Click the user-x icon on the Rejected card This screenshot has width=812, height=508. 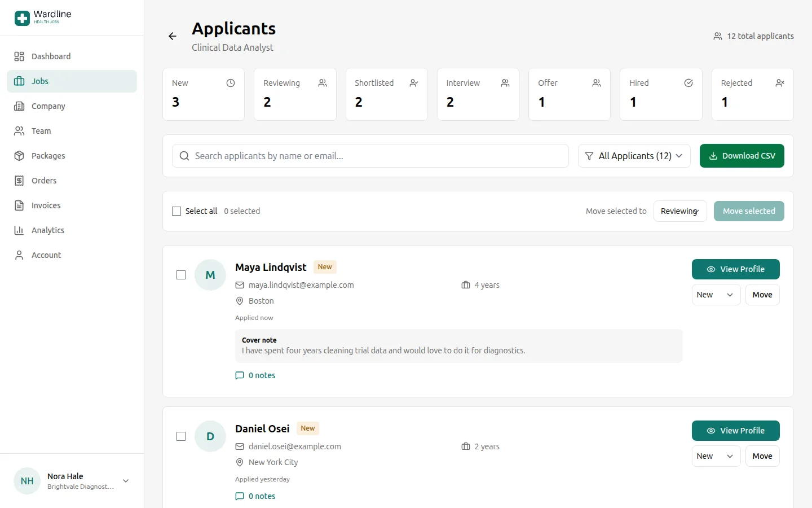click(780, 83)
